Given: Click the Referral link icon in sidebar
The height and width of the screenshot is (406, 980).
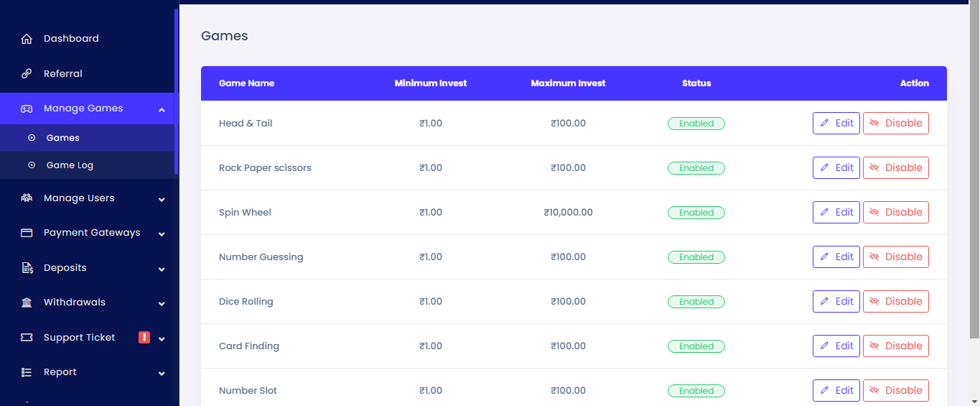Looking at the screenshot, I should coord(27,74).
